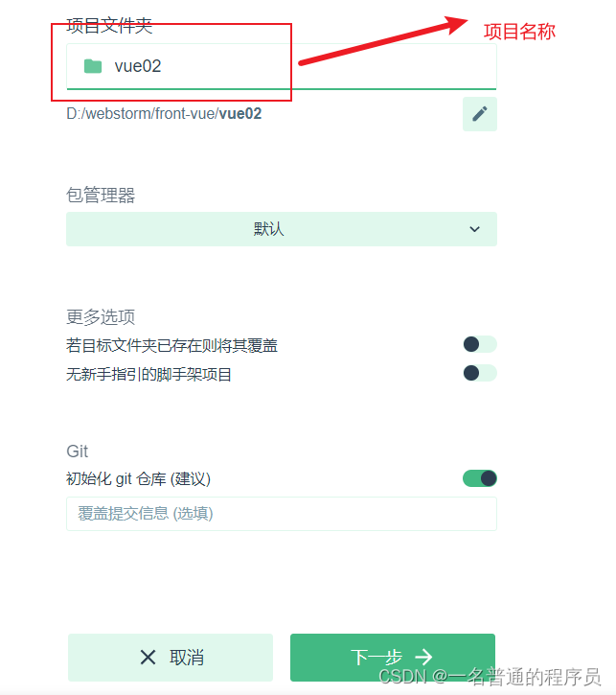This screenshot has height=695, width=616.
Task: Click the X icon on the 取消 button
Action: coord(148,657)
